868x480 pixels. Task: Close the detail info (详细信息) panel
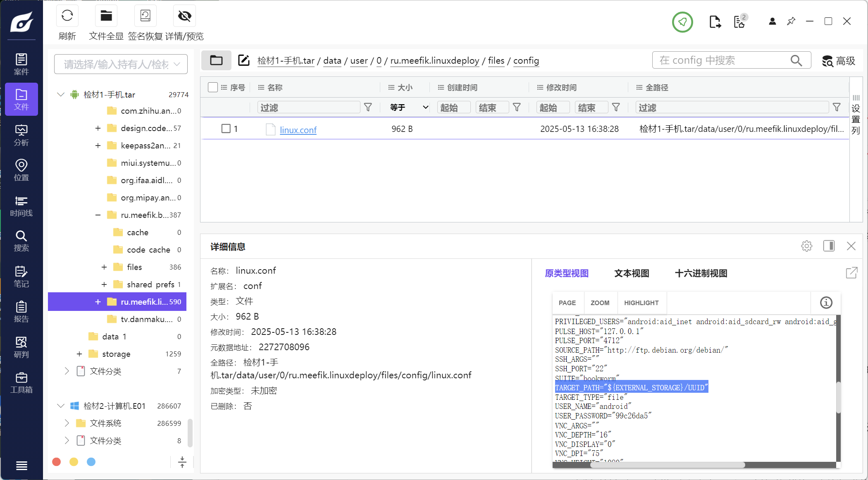851,246
